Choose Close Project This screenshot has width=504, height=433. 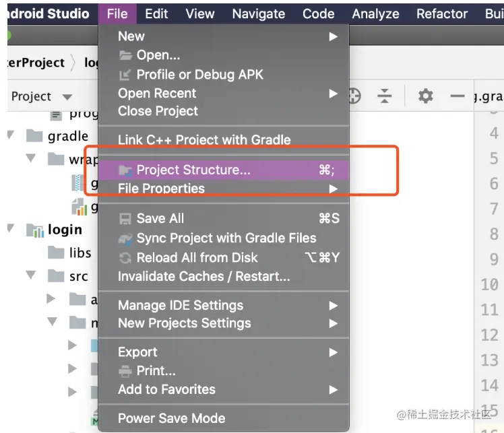click(224, 111)
